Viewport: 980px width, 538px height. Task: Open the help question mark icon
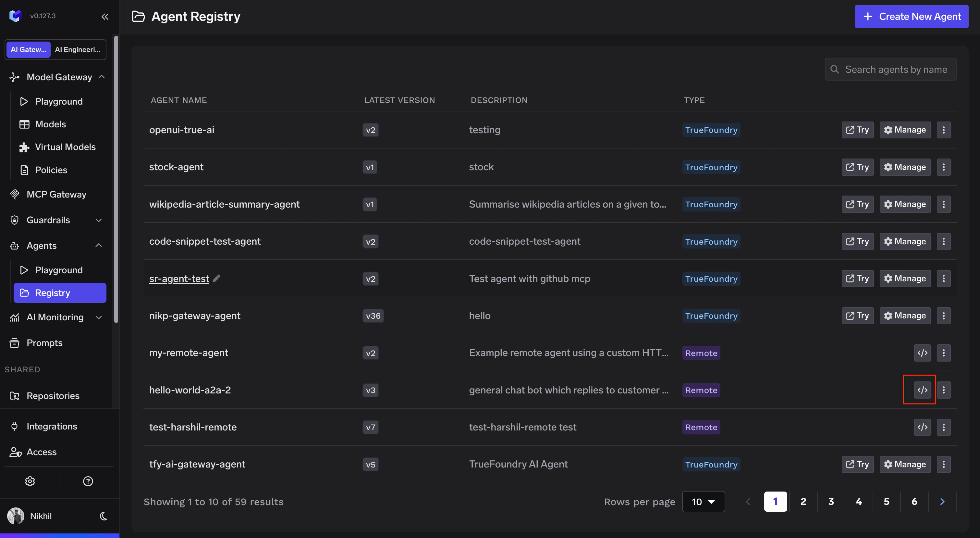coord(88,481)
